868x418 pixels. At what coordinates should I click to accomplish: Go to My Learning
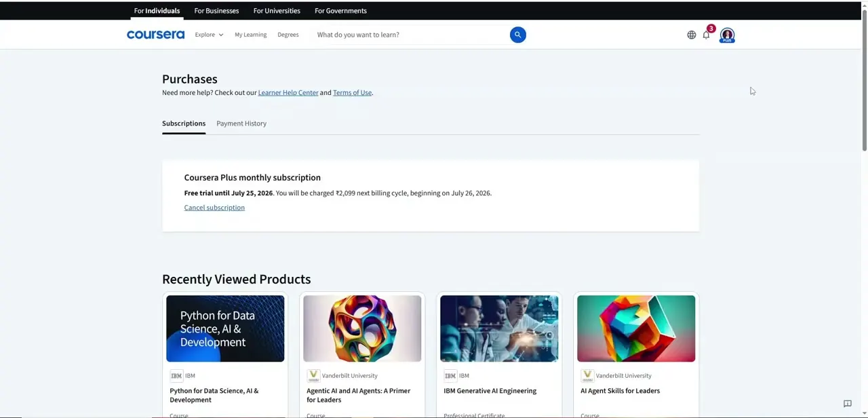(x=250, y=35)
